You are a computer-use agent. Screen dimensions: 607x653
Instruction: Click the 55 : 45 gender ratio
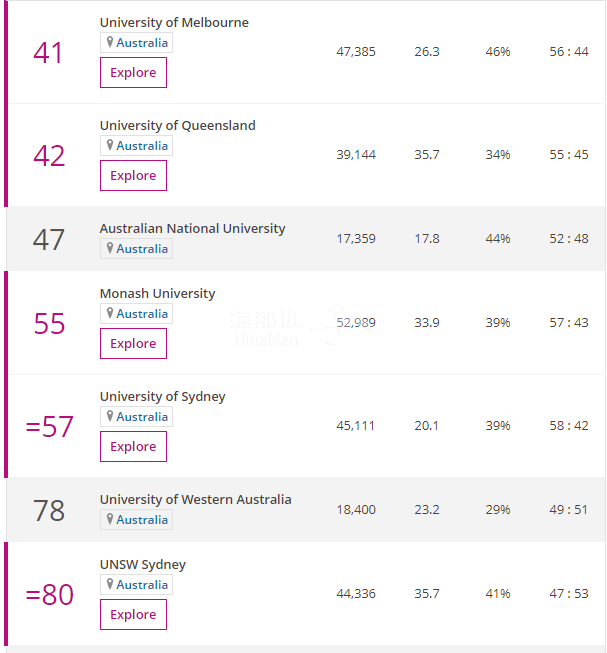point(569,155)
